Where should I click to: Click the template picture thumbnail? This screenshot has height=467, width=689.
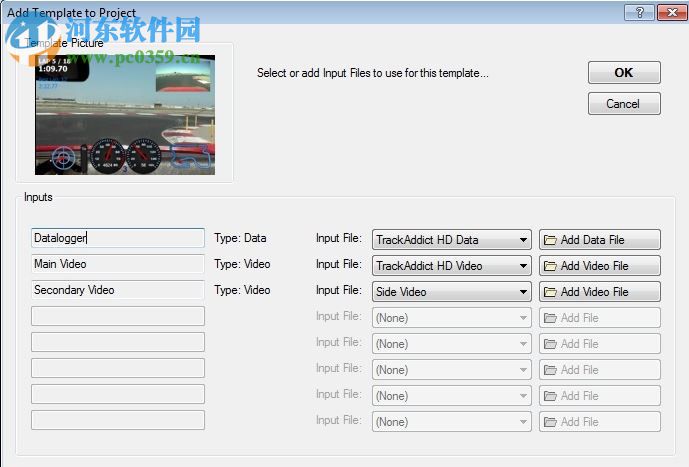125,114
